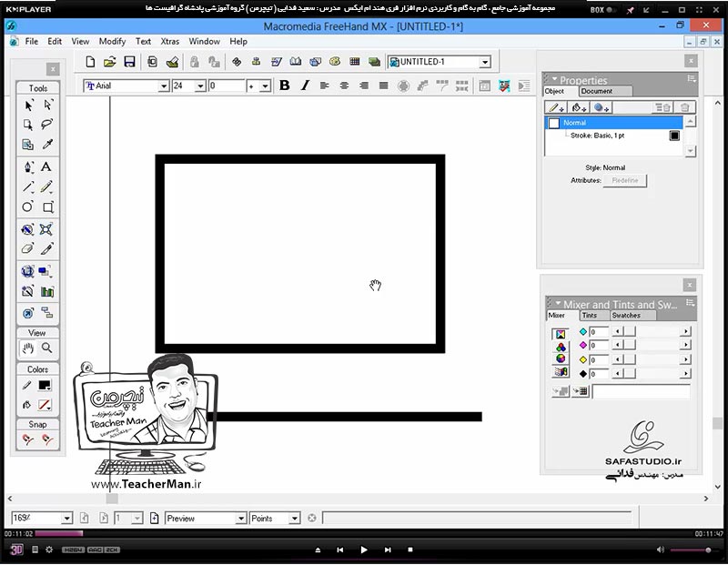The image size is (728, 565).
Task: Open the Modify menu
Action: [112, 41]
